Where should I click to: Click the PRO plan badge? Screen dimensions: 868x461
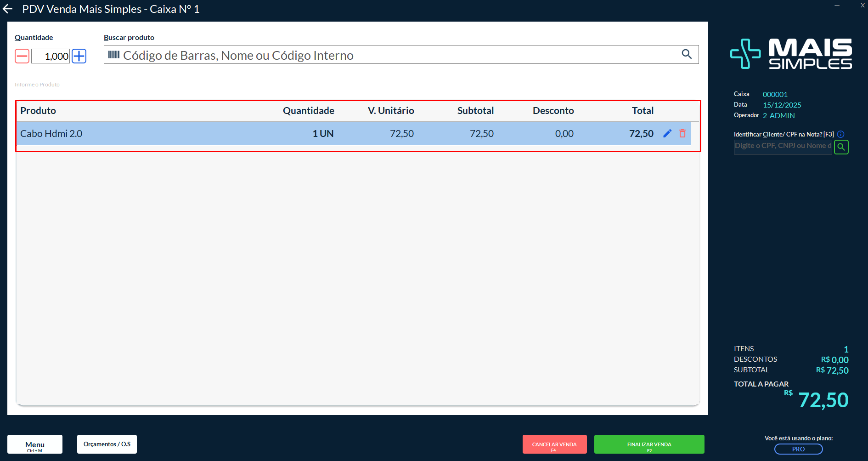(x=798, y=449)
